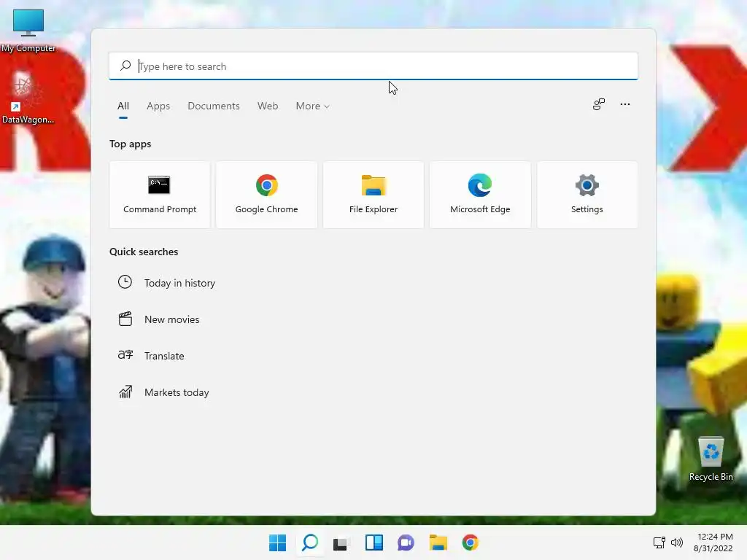
Task: Switch to the Web tab
Action: 268,106
